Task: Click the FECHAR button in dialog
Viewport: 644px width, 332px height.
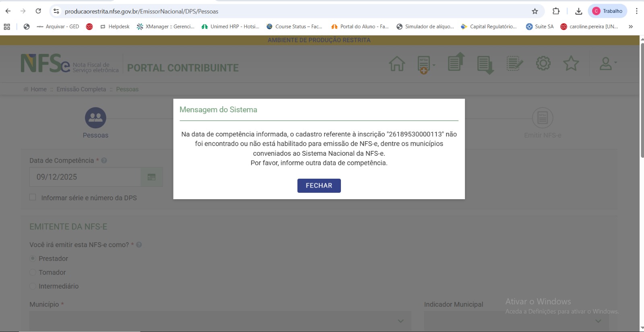Action: 319,186
